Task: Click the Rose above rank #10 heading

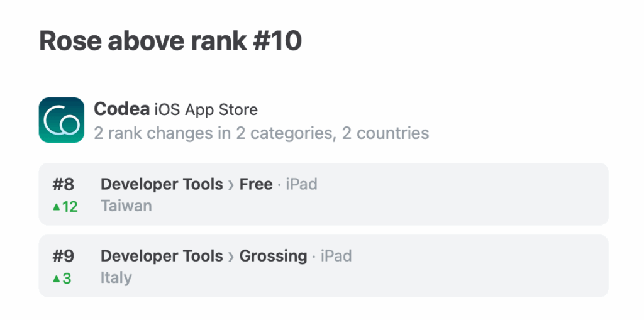Action: (170, 41)
